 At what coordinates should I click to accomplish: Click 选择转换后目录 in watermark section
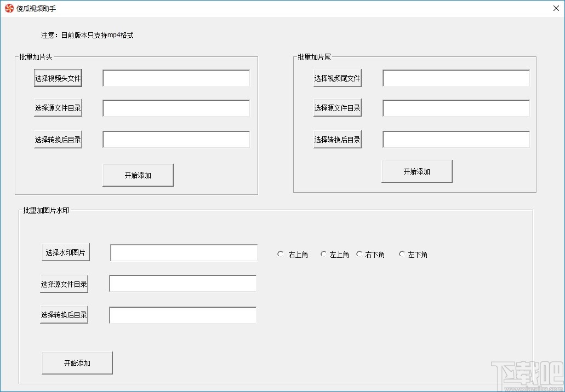(64, 314)
